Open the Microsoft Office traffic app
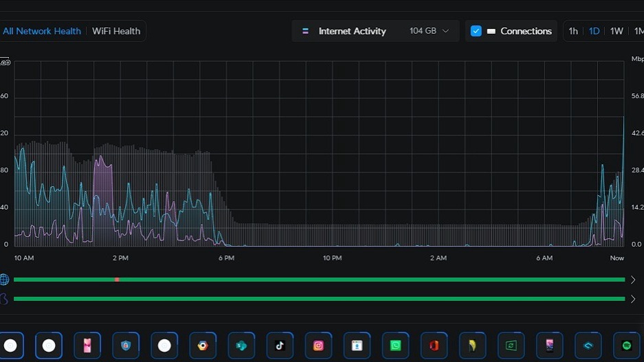 click(434, 346)
